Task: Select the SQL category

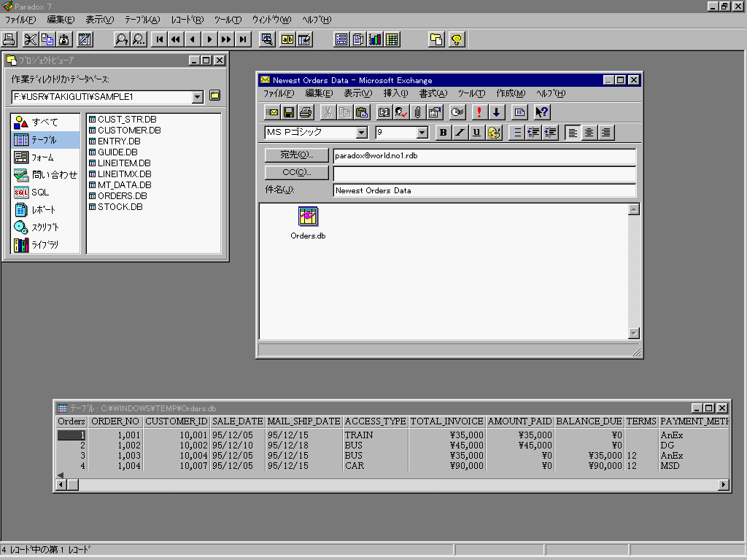Action: tap(45, 192)
